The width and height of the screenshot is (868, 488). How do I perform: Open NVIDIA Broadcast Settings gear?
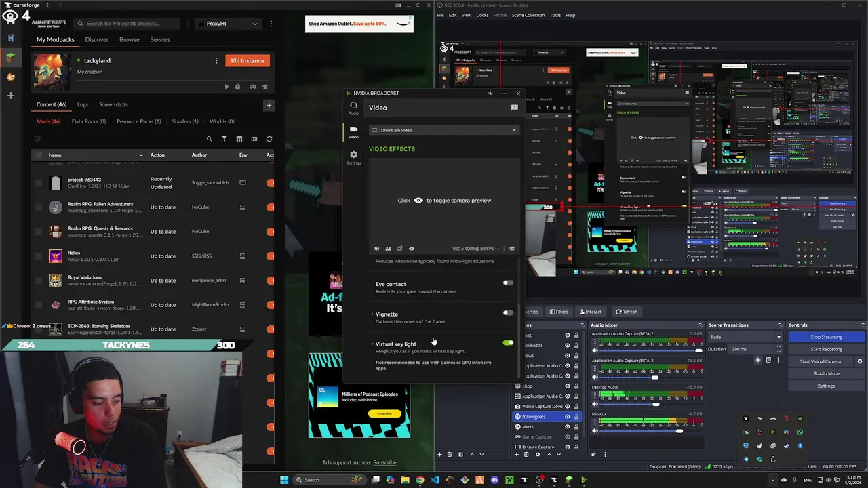353,157
